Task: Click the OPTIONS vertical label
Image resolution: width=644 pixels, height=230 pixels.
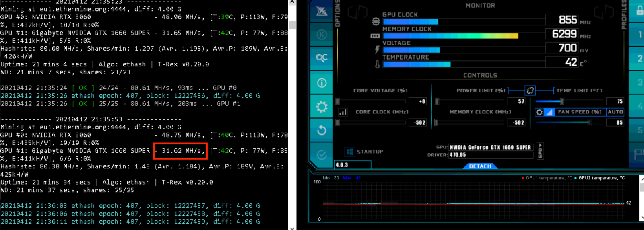Action: [x=337, y=13]
